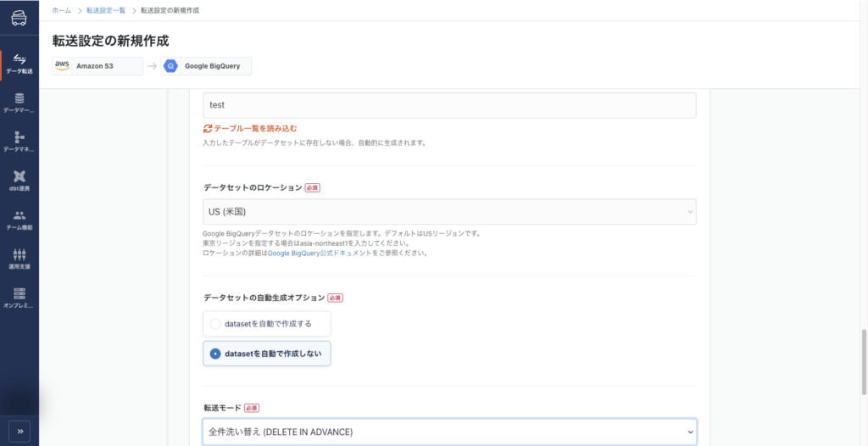The height and width of the screenshot is (446, 868).
Task: Open dbt連携 from the sidebar
Action: tap(19, 181)
